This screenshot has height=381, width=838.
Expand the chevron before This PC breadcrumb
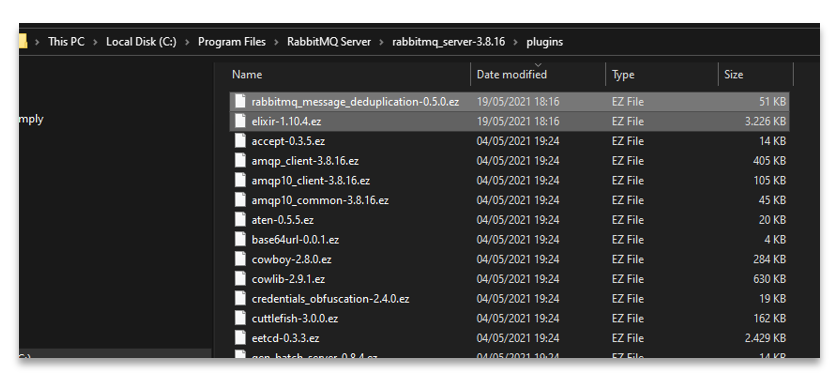coord(37,41)
